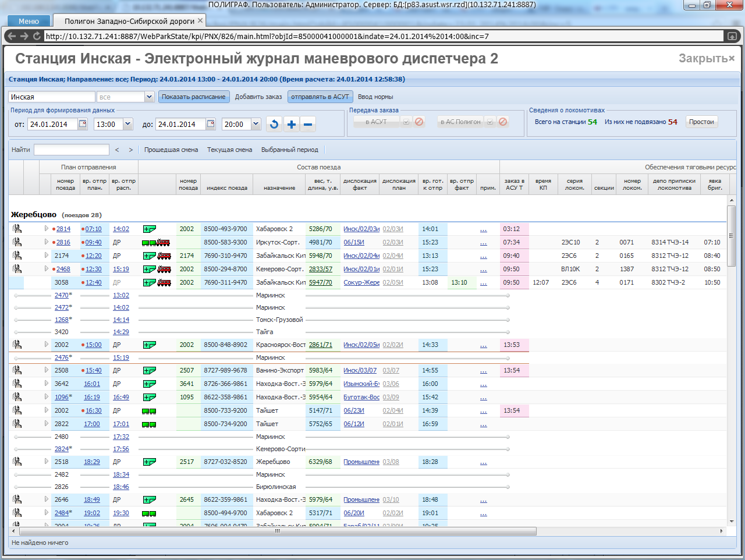The image size is (745, 560).
Task: Click the blue refresh period icon
Action: tap(274, 124)
